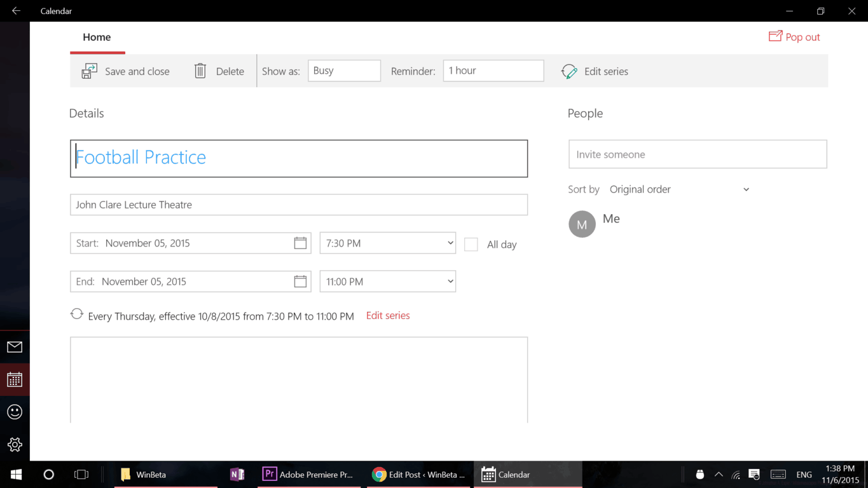This screenshot has width=868, height=488.
Task: Open Cortana search circle
Action: pos(48,475)
